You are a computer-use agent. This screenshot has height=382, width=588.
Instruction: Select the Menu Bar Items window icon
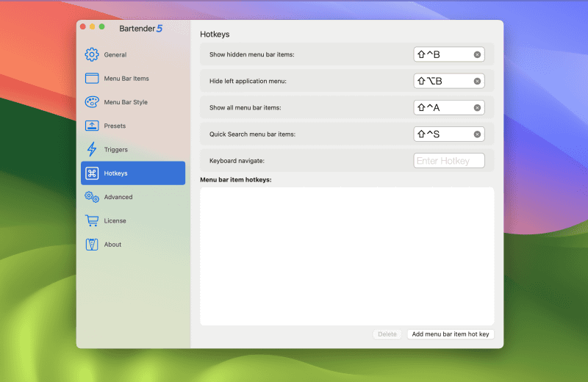[x=92, y=78]
